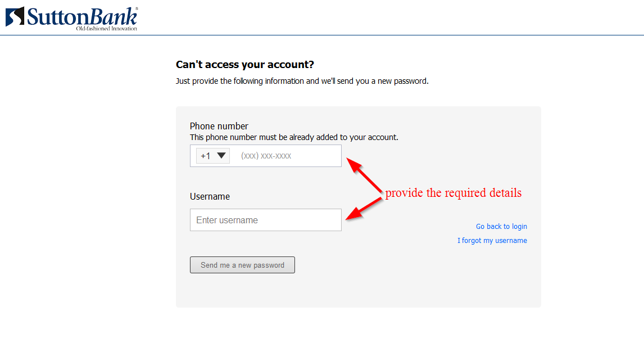Click empty gray area below the Send button
The image size is (644, 356).
[x=358, y=291]
